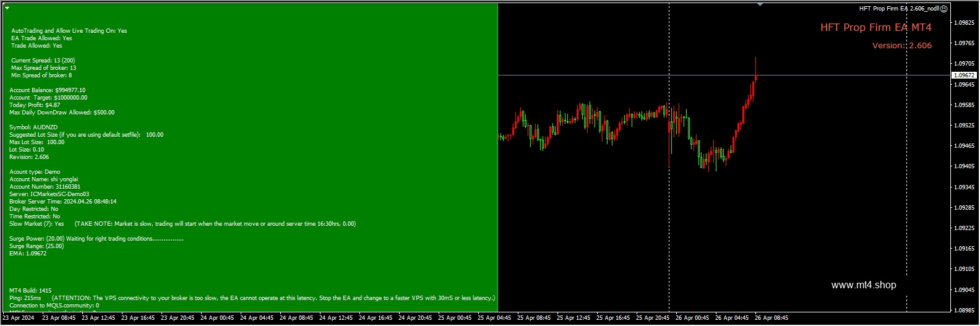The image size is (980, 326).
Task: Click the 'Symbol: AUDNZD' line
Action: click(33, 127)
